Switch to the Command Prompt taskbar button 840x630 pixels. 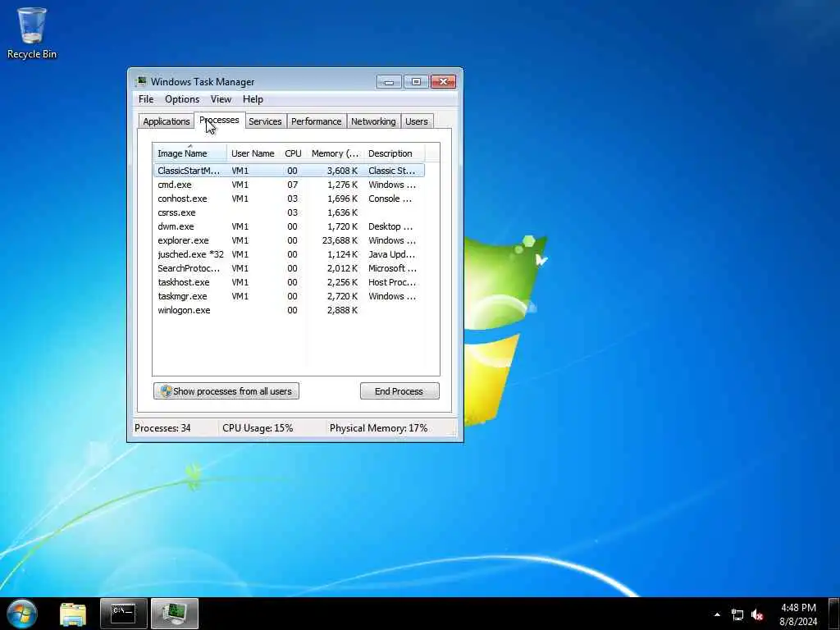(x=123, y=614)
